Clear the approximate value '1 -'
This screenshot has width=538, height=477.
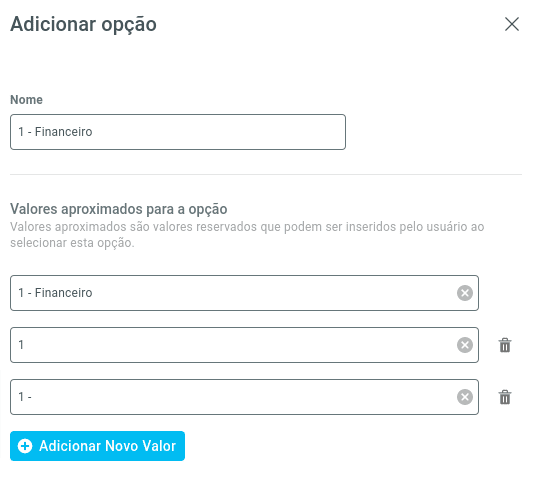pyautogui.click(x=465, y=397)
